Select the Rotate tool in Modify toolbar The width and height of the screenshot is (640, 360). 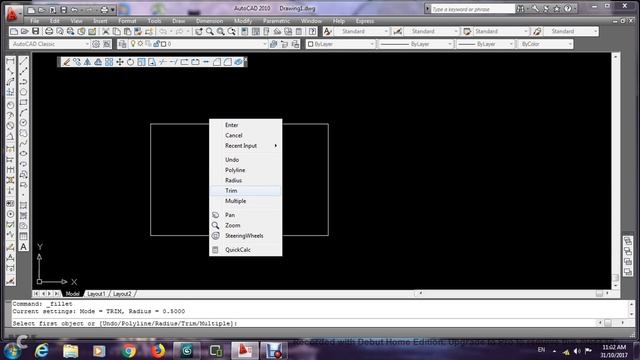(x=130, y=62)
